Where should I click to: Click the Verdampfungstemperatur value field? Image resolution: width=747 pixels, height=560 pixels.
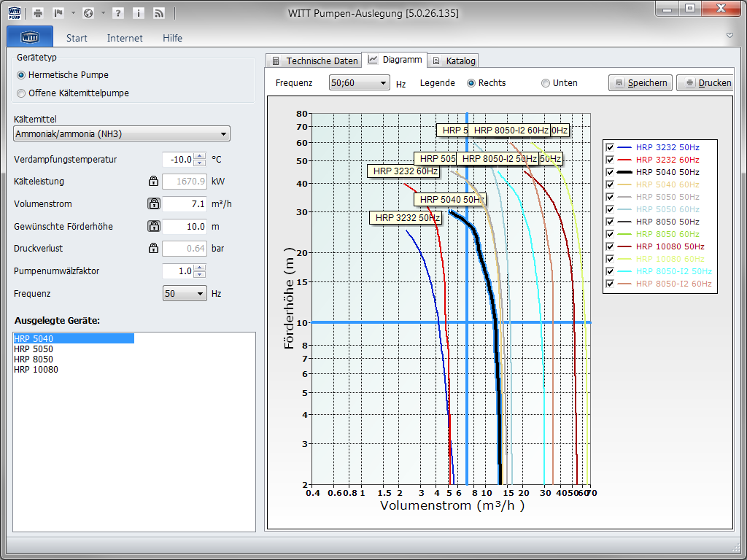178,160
